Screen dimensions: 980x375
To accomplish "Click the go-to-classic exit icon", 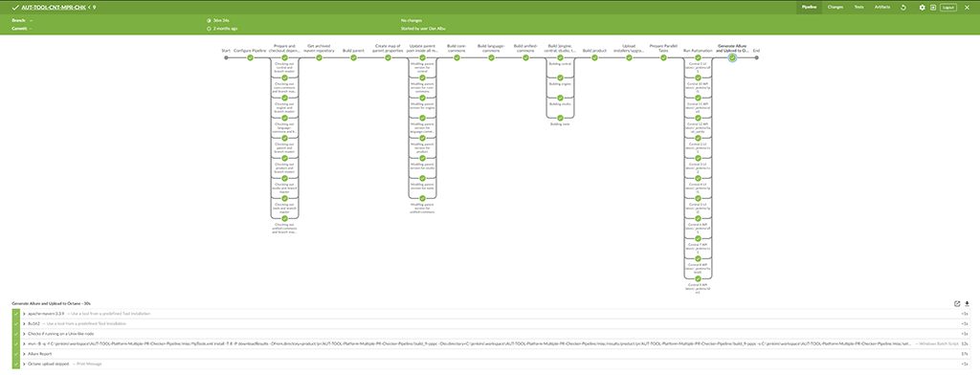I will click(932, 8).
